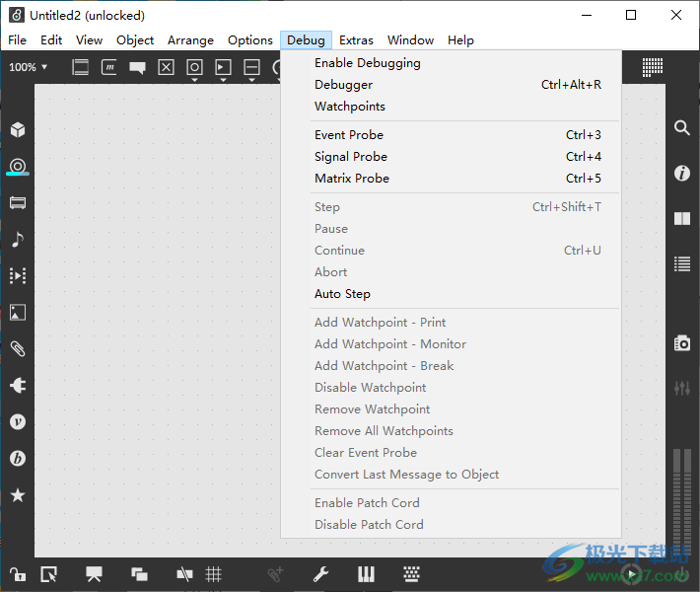Select Enable Debugging from Debug menu

tap(367, 63)
